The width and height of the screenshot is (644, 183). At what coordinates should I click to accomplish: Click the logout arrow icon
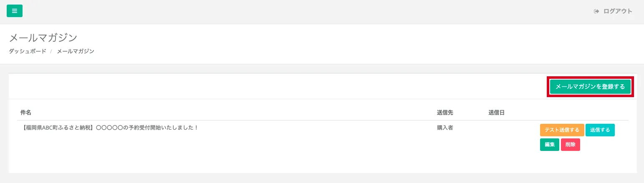(x=596, y=11)
